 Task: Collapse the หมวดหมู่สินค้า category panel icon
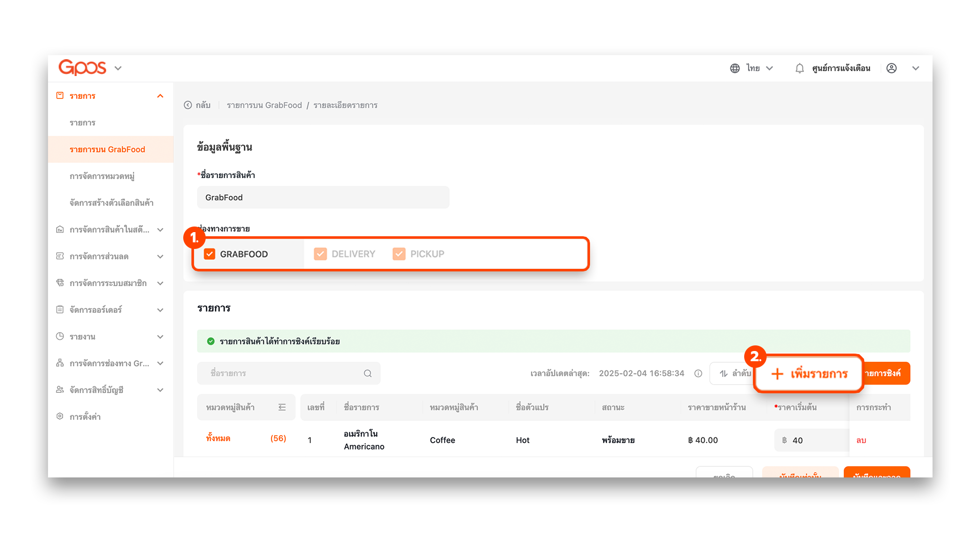(x=282, y=407)
